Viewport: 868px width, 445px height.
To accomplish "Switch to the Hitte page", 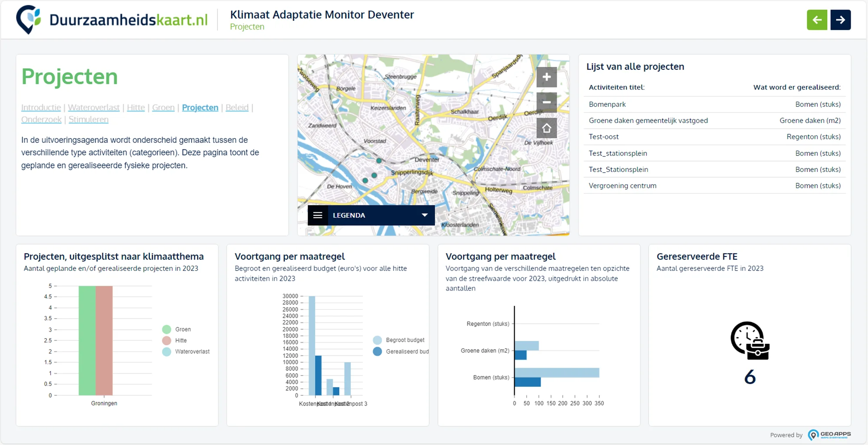I will (136, 108).
